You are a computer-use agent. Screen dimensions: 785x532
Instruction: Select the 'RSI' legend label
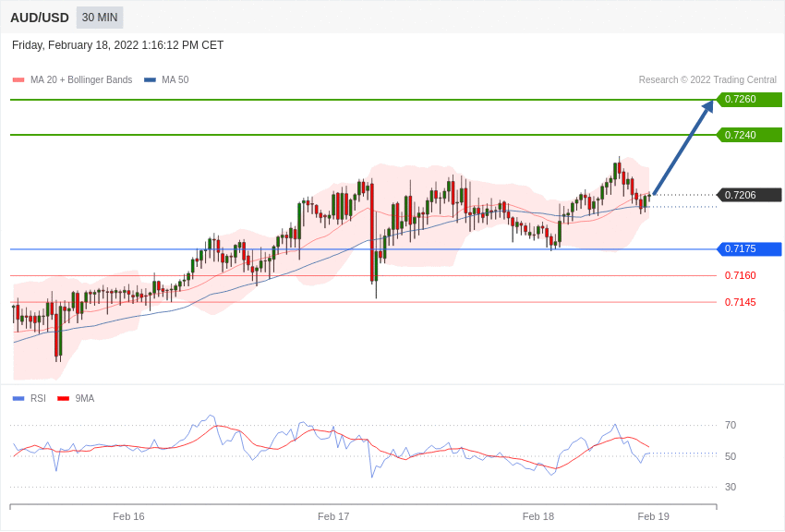click(x=38, y=398)
